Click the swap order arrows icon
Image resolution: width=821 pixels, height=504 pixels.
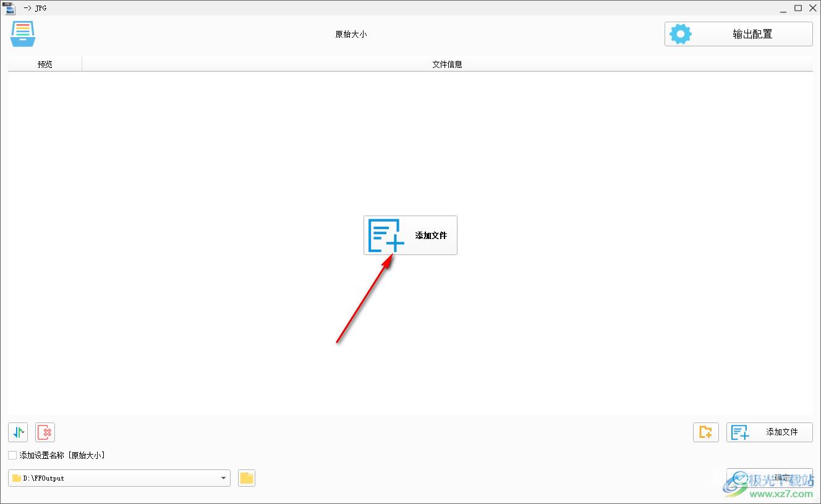point(18,432)
